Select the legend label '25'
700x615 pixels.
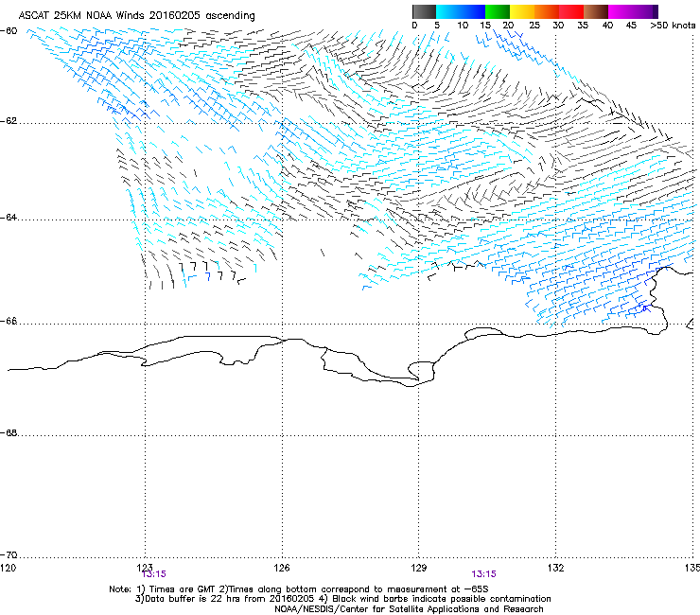click(534, 26)
